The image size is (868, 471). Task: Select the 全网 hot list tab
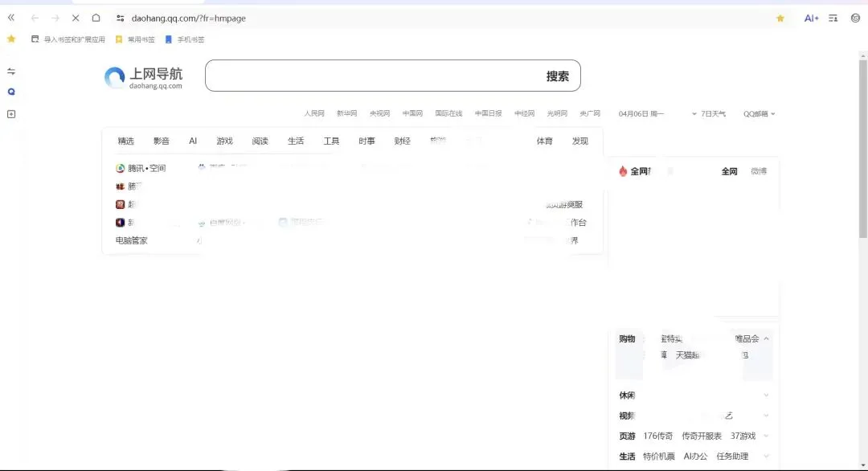[x=729, y=171]
